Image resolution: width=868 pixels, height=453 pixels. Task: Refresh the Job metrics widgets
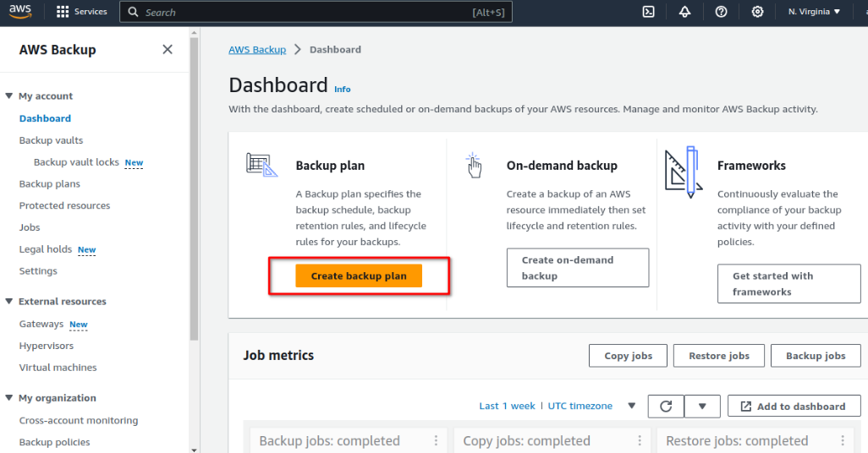tap(666, 407)
